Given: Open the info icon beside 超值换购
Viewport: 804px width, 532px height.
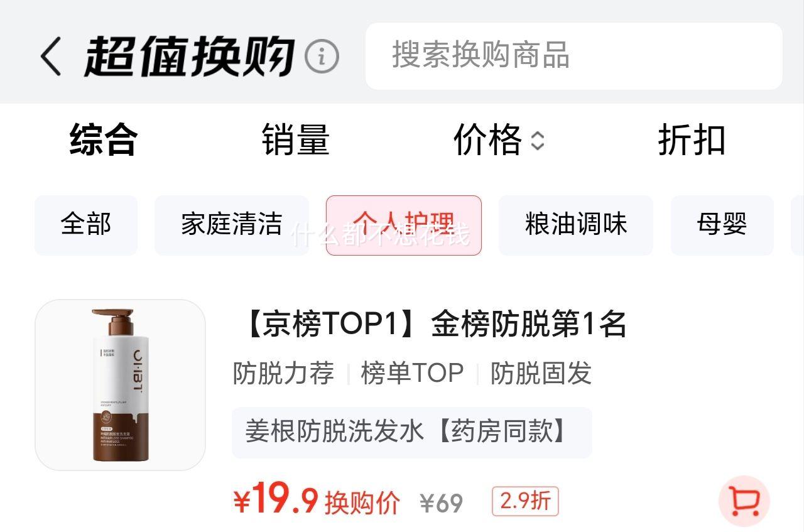Looking at the screenshot, I should [322, 56].
